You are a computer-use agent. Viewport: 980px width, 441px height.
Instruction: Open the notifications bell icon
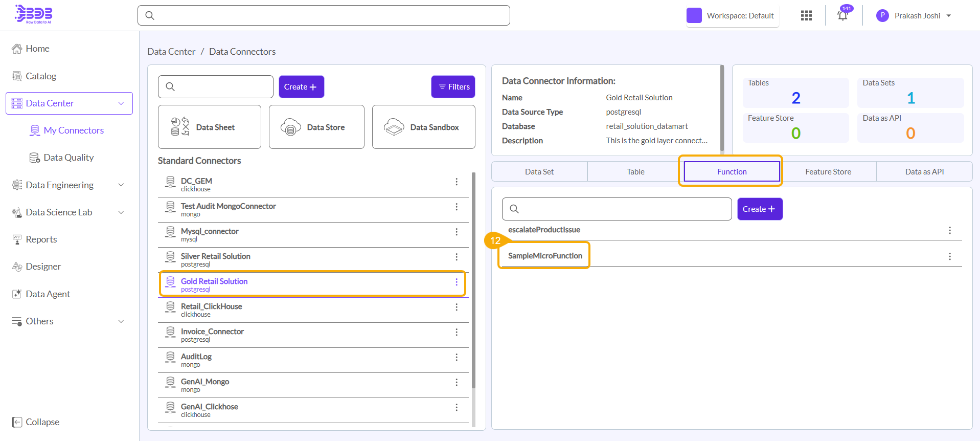click(842, 15)
